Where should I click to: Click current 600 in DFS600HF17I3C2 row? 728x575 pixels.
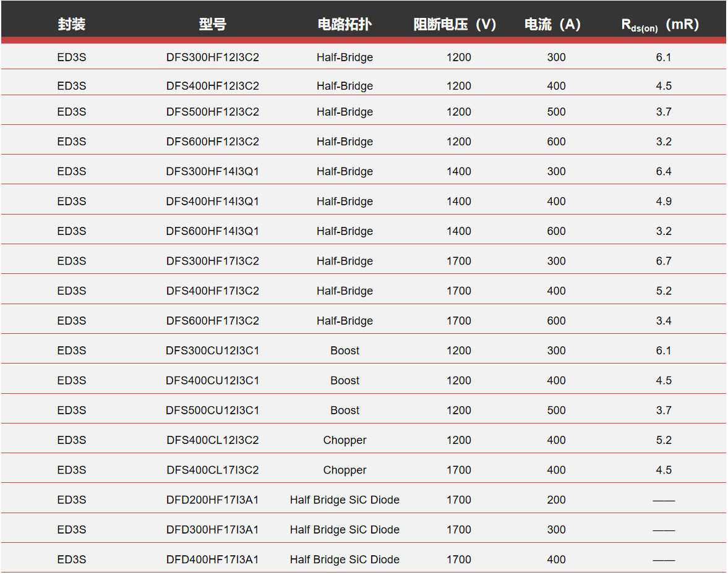[x=556, y=321]
